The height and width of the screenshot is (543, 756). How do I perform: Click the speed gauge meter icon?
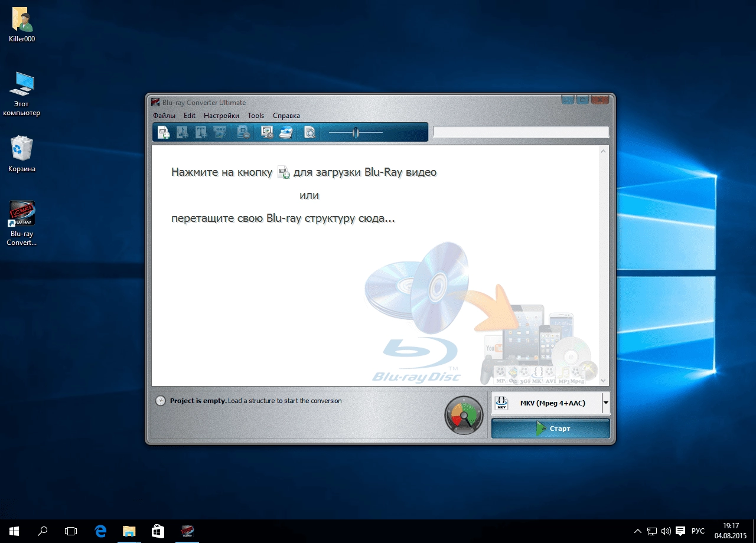(464, 416)
